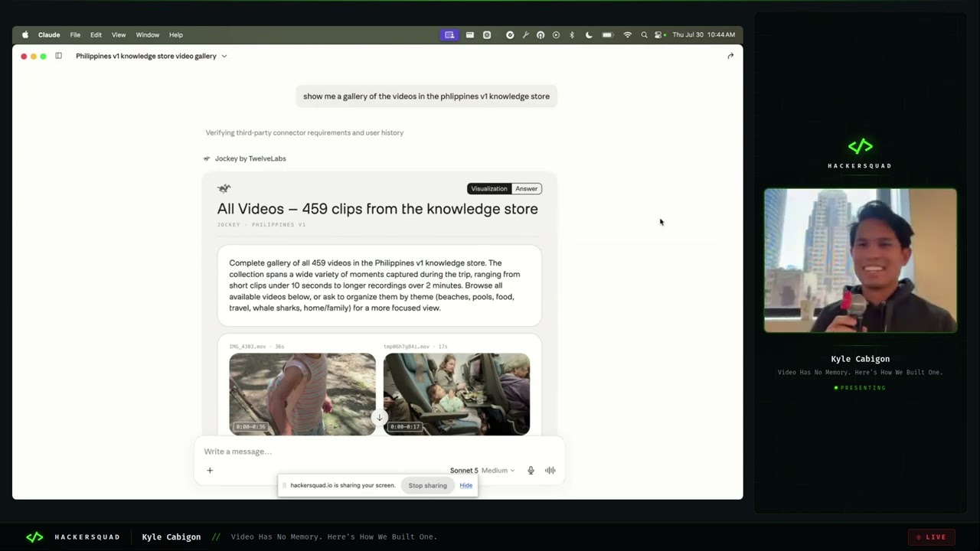The image size is (980, 551).
Task: Click the Hide link on sharing bar
Action: 465,485
